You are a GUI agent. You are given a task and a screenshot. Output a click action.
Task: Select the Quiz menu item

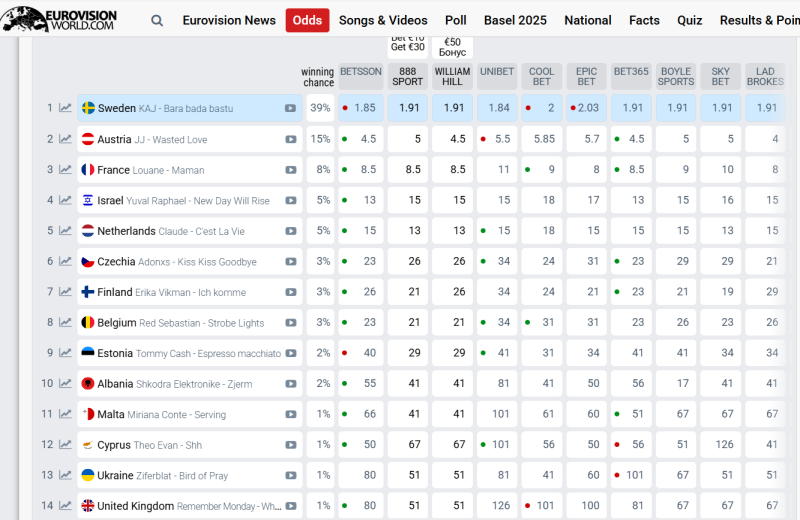(x=690, y=20)
